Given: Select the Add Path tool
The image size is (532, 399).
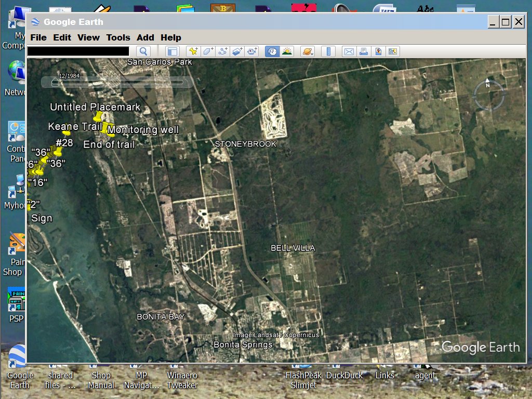Looking at the screenshot, I should pos(223,51).
